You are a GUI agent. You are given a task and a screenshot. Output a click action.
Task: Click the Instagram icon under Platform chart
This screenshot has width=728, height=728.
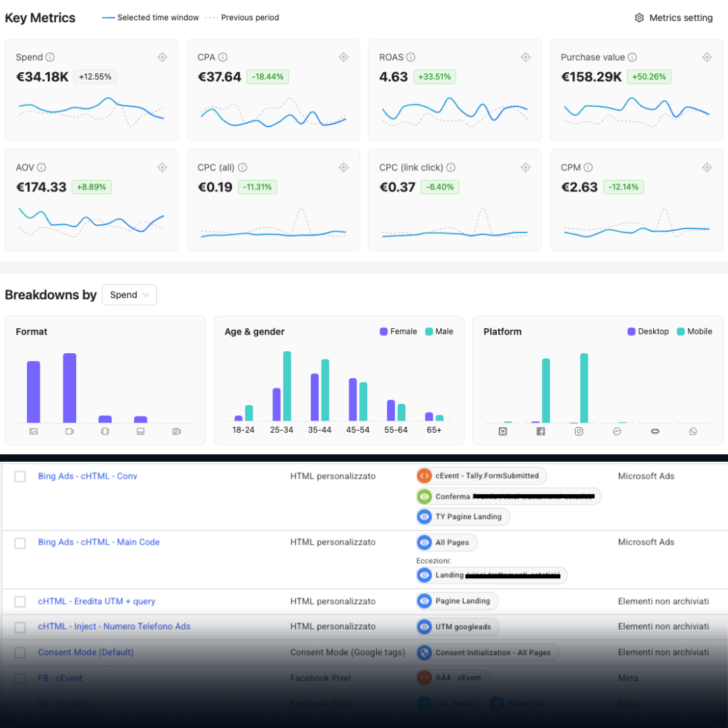click(x=579, y=431)
